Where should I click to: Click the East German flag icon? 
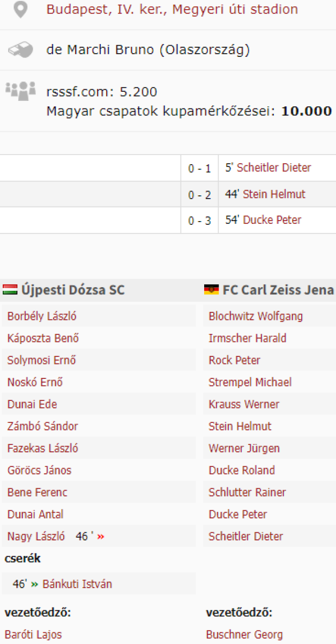click(211, 290)
